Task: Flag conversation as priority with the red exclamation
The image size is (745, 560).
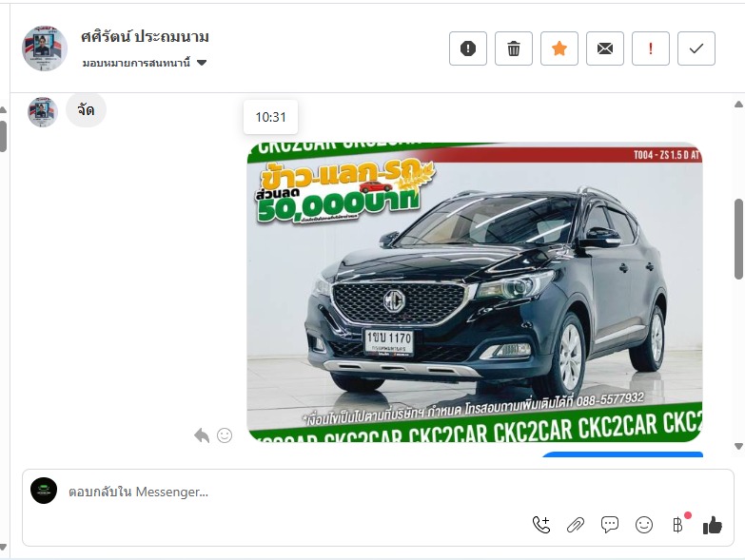Action: pyautogui.click(x=651, y=48)
